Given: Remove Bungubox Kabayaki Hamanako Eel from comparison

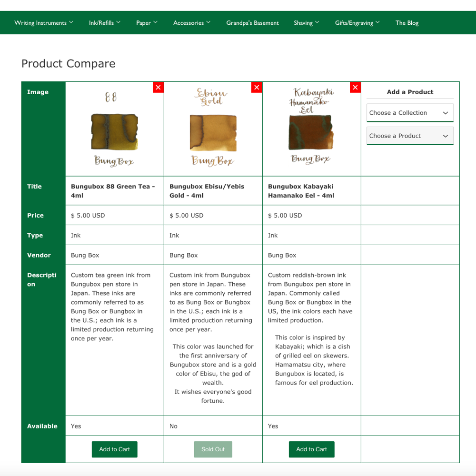Looking at the screenshot, I should point(355,88).
